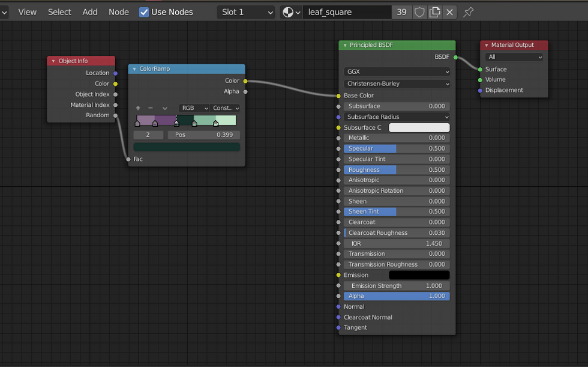Open the RGB color mode dropdown
588x367 pixels.
[194, 108]
